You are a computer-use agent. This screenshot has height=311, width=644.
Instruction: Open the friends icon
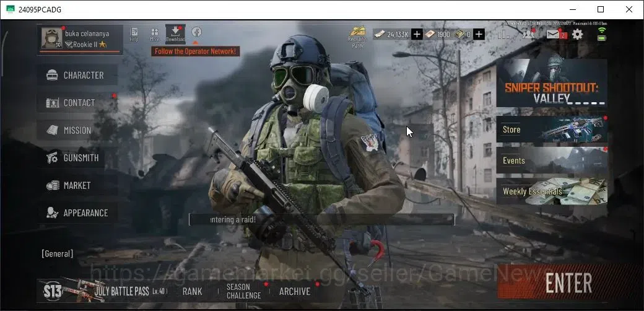coord(528,34)
